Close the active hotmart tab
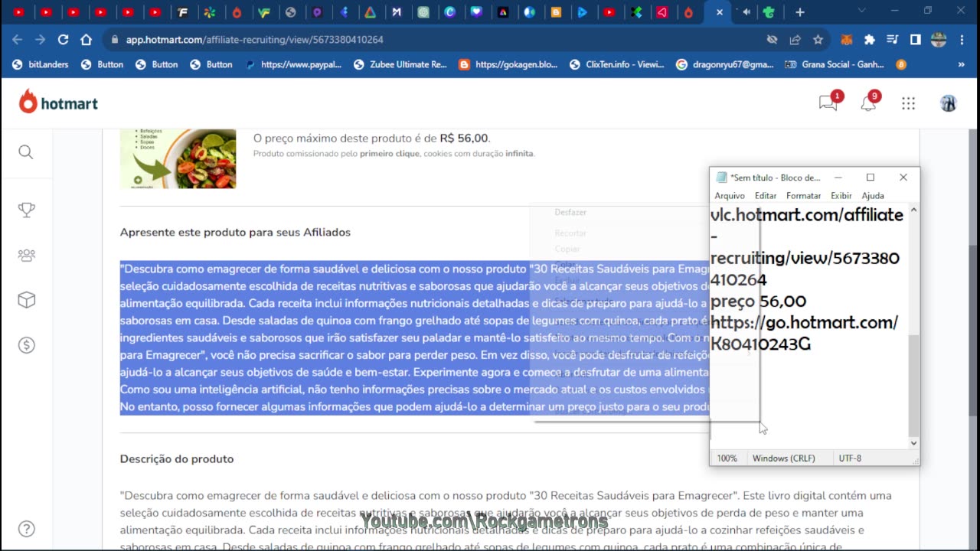This screenshot has height=551, width=980. pyautogui.click(x=719, y=12)
